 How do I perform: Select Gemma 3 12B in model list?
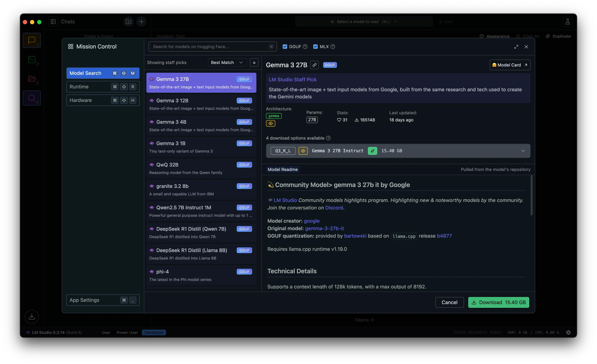point(201,104)
